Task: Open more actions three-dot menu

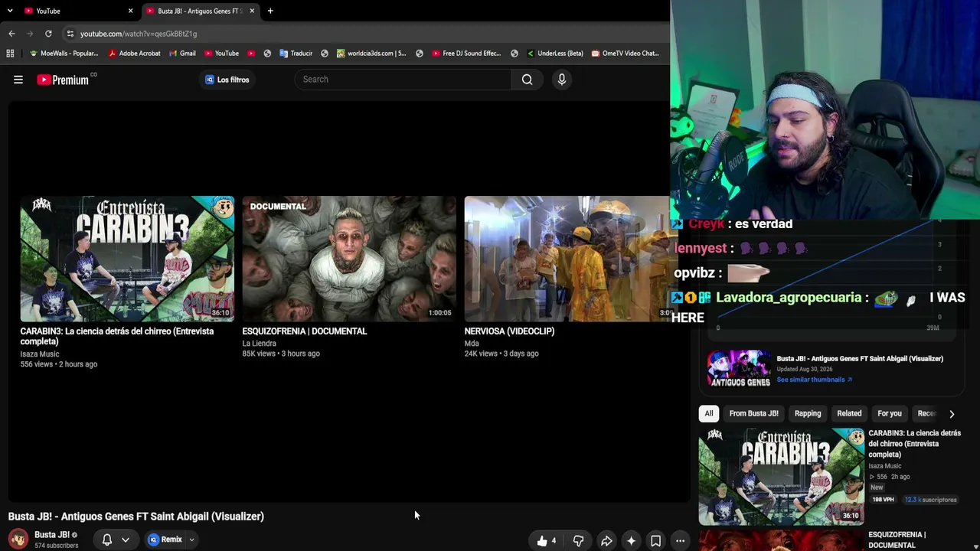Action: (x=680, y=541)
